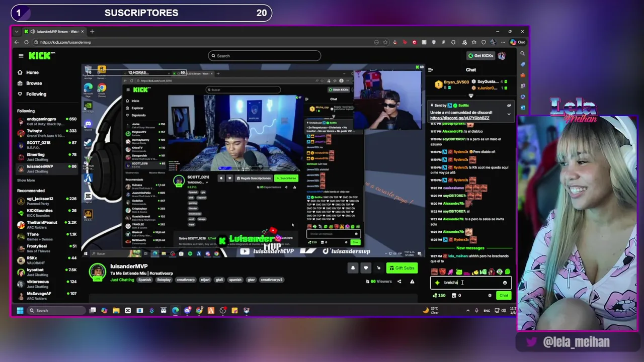
Task: Open chat settings gear icon
Action: point(490,296)
